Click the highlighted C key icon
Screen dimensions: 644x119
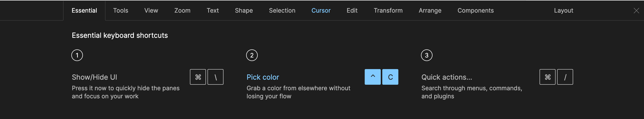coord(390,77)
